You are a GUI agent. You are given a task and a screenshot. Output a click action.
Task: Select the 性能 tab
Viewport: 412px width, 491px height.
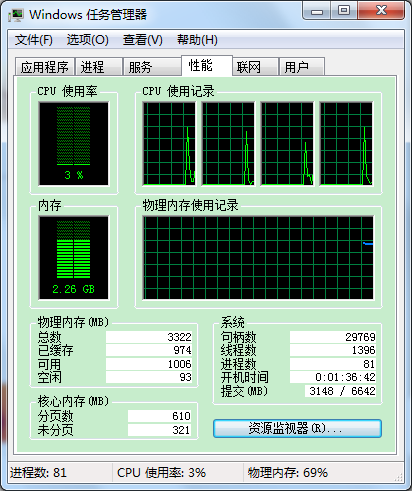pos(207,66)
